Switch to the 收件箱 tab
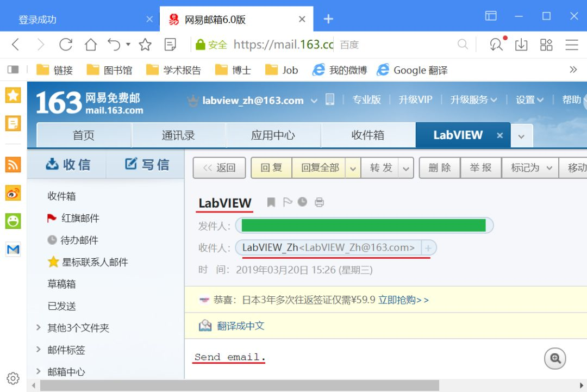587x392 pixels. [x=368, y=135]
